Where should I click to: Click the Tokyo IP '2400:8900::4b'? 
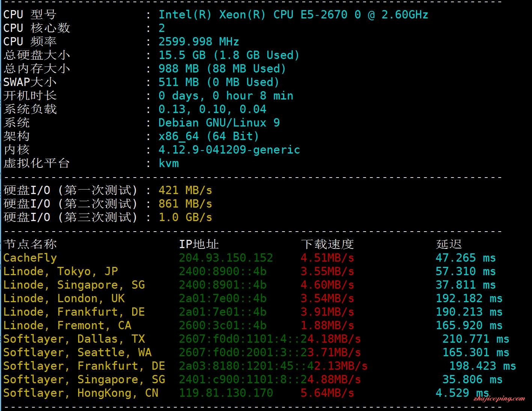pos(222,271)
